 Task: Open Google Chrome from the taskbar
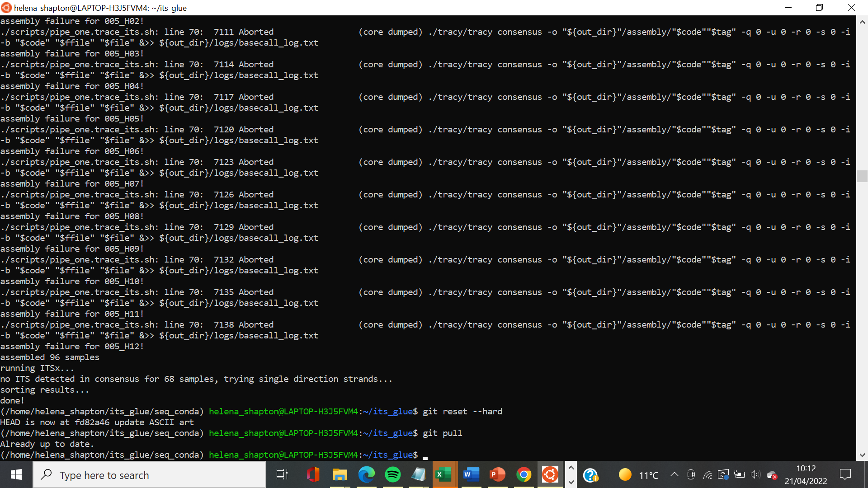click(523, 474)
